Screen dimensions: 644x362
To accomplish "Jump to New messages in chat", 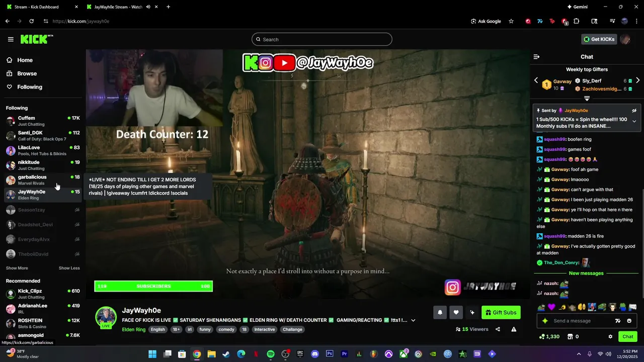I will 586,273.
